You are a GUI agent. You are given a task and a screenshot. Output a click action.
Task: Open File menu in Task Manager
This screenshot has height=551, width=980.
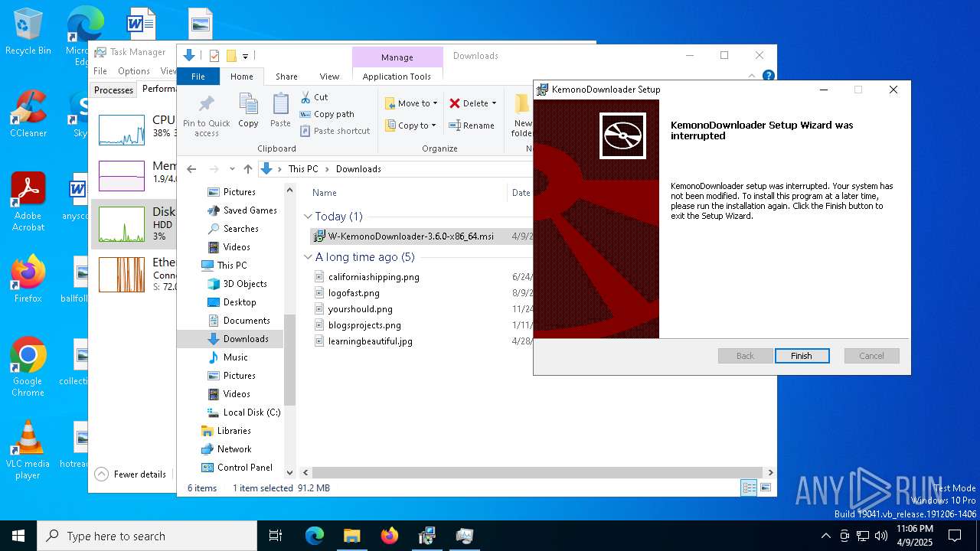(x=100, y=71)
